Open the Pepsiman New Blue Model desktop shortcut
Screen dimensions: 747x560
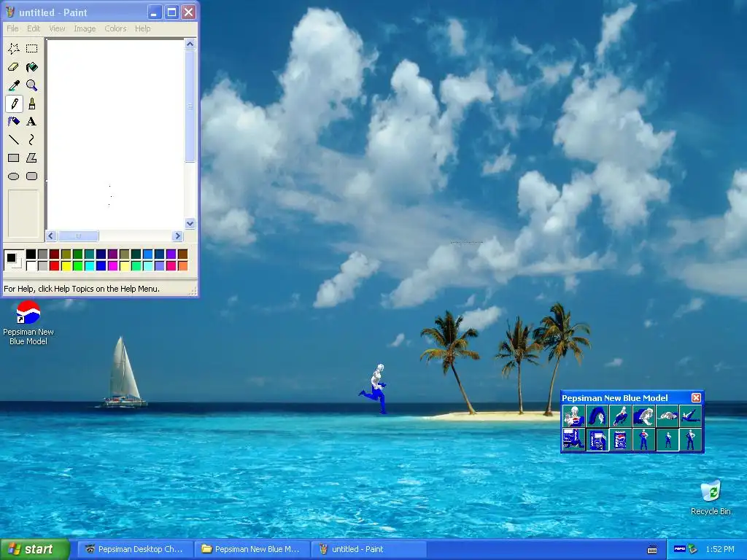28,322
